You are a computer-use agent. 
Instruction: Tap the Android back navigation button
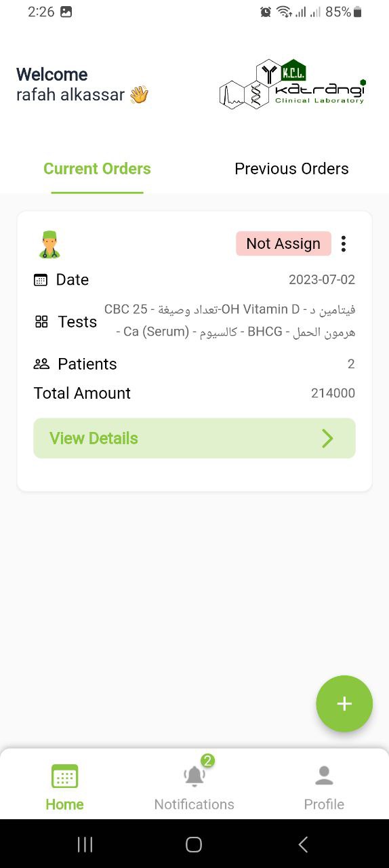click(303, 844)
